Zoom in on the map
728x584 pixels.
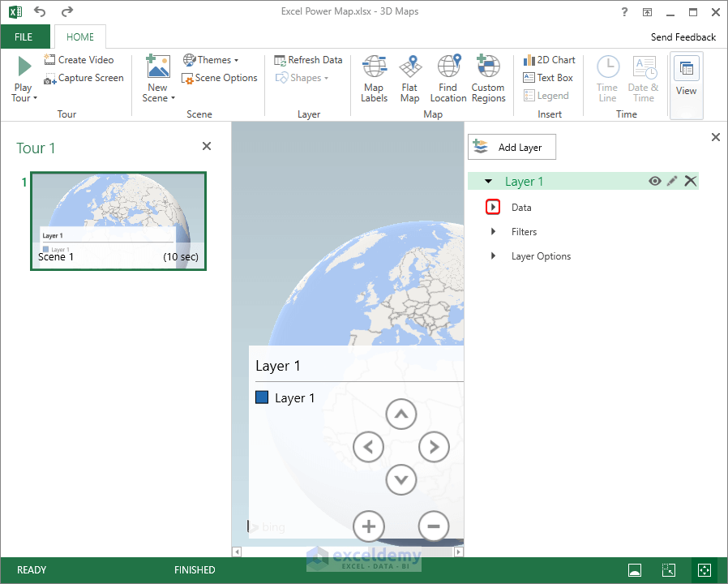click(x=369, y=526)
